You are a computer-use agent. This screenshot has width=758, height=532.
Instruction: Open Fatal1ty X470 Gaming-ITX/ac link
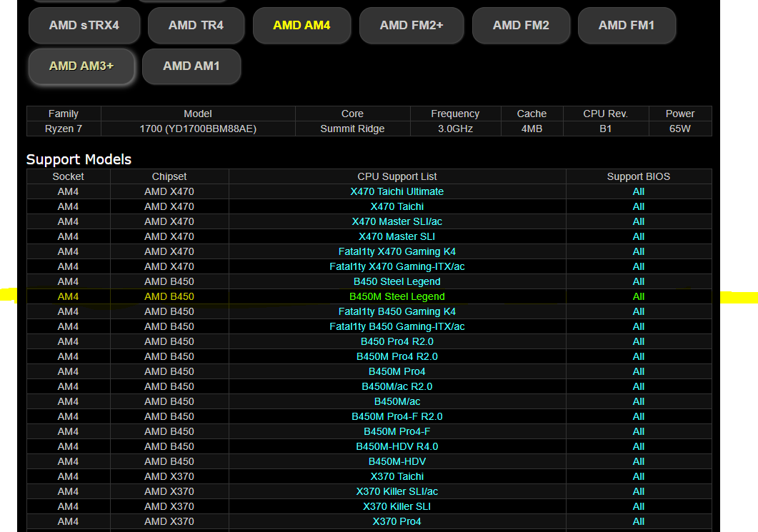pyautogui.click(x=397, y=266)
